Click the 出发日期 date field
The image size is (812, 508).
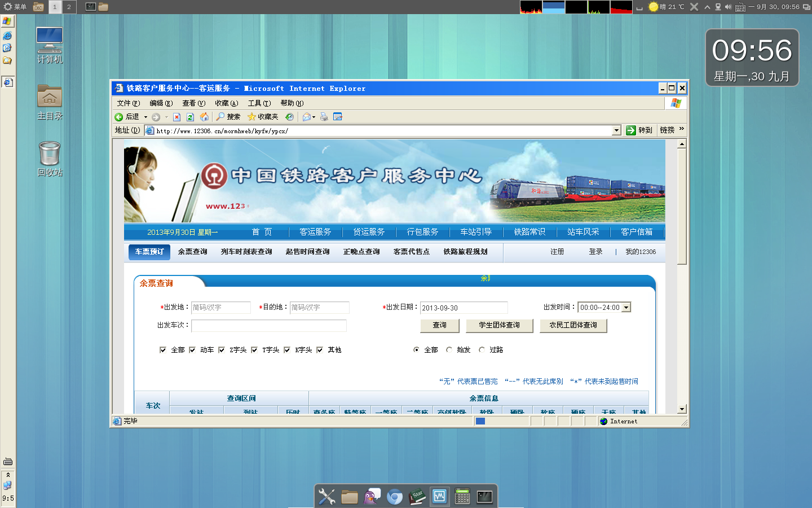click(x=464, y=308)
